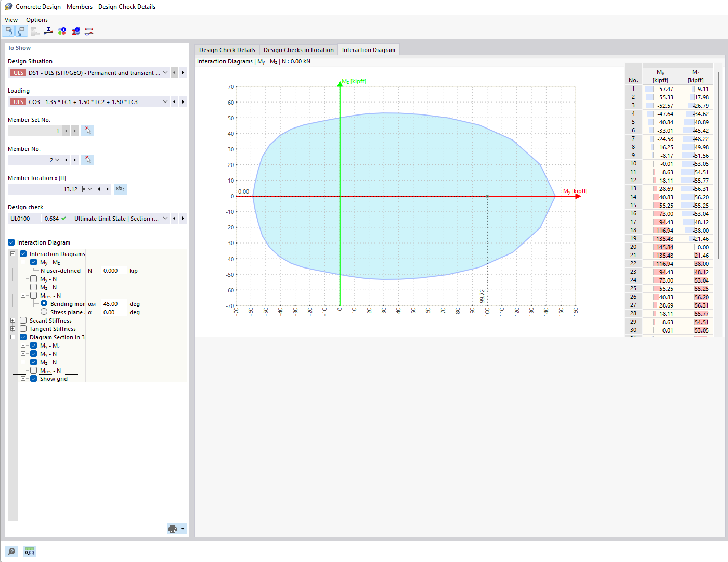Open the Options menu

(x=36, y=19)
